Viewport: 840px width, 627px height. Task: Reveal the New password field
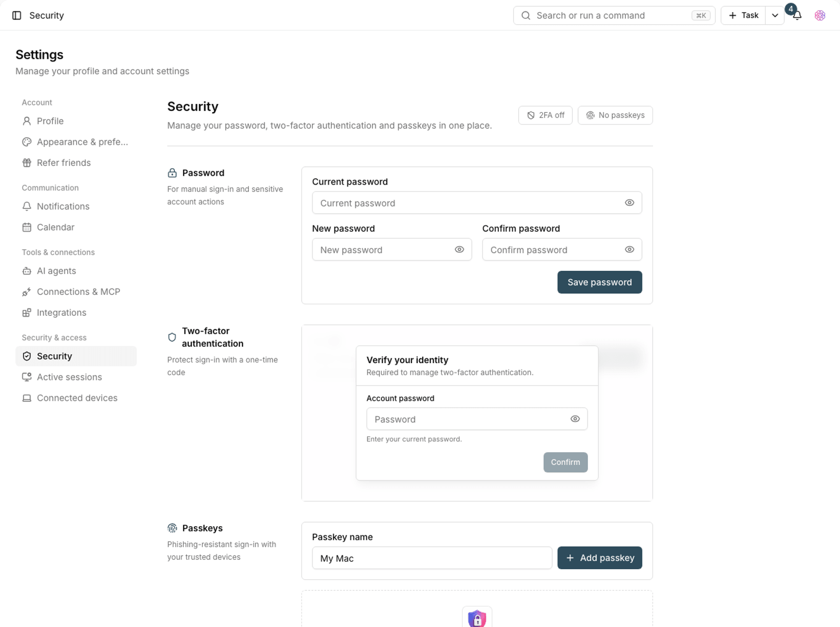tap(459, 250)
